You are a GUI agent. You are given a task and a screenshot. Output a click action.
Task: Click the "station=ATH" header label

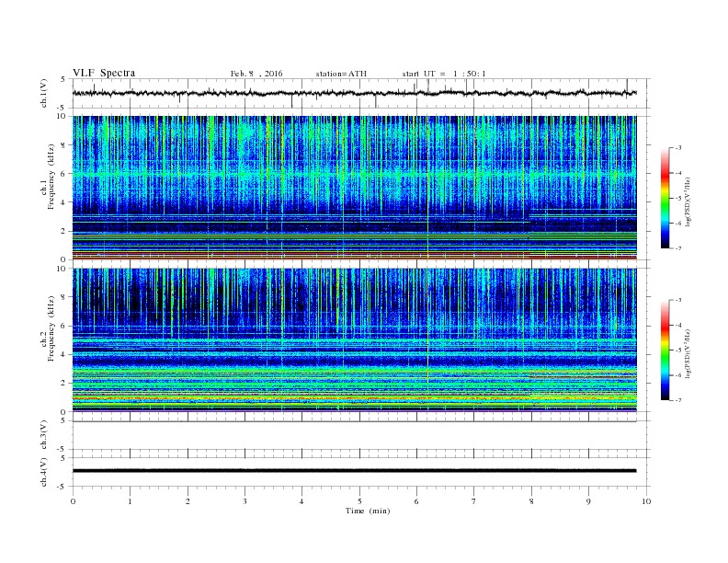(x=341, y=74)
